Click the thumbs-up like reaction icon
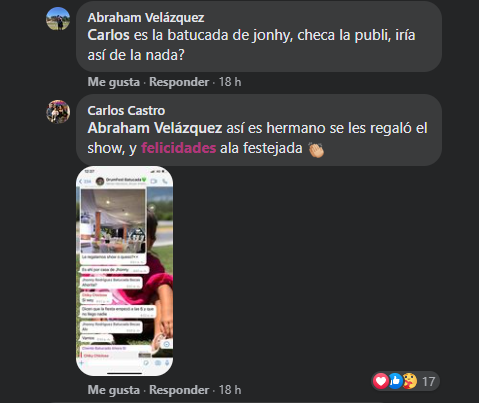 tap(395, 381)
